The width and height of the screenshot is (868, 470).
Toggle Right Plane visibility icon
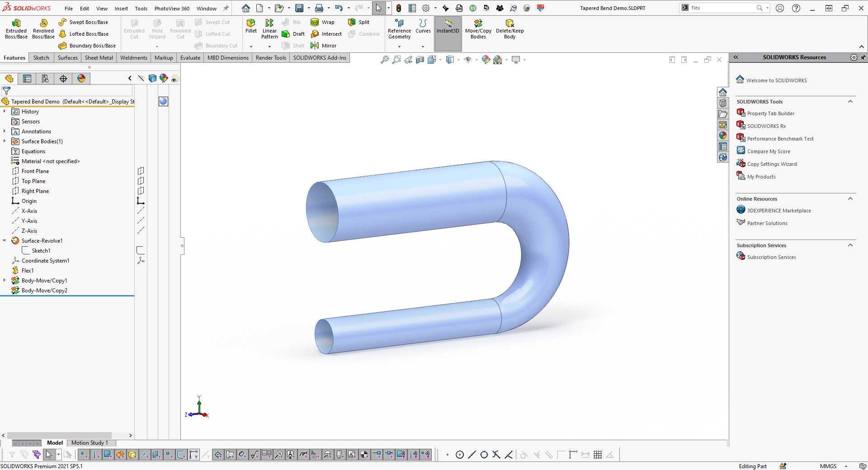[x=141, y=191]
